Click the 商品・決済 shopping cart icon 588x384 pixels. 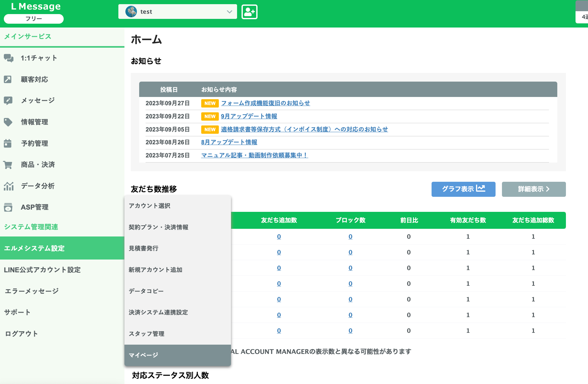[8, 165]
